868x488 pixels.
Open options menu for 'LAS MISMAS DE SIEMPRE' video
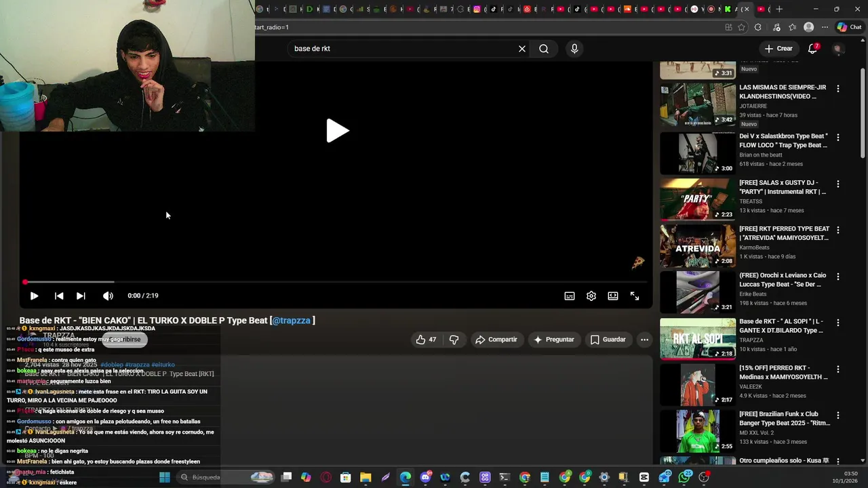coord(838,89)
